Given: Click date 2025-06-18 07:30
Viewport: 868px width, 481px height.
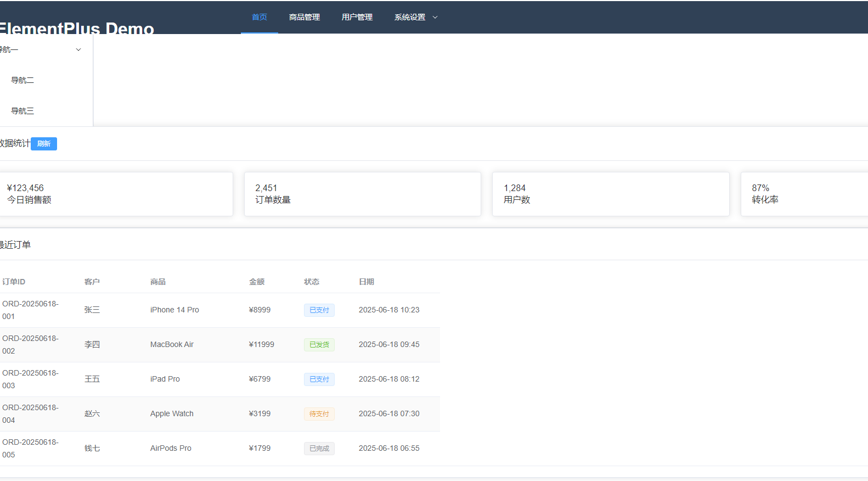Looking at the screenshot, I should click(x=389, y=413).
